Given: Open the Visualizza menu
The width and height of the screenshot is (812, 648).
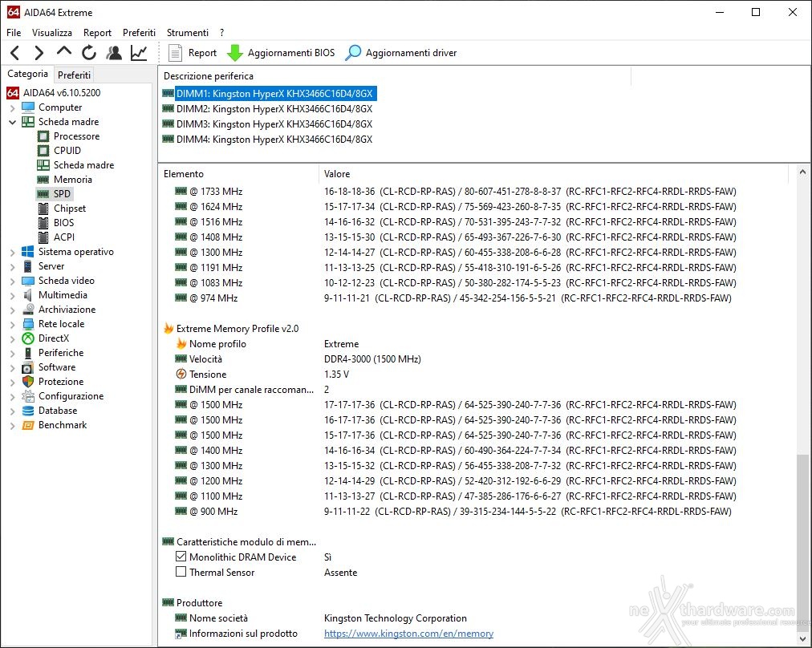Looking at the screenshot, I should click(x=52, y=33).
